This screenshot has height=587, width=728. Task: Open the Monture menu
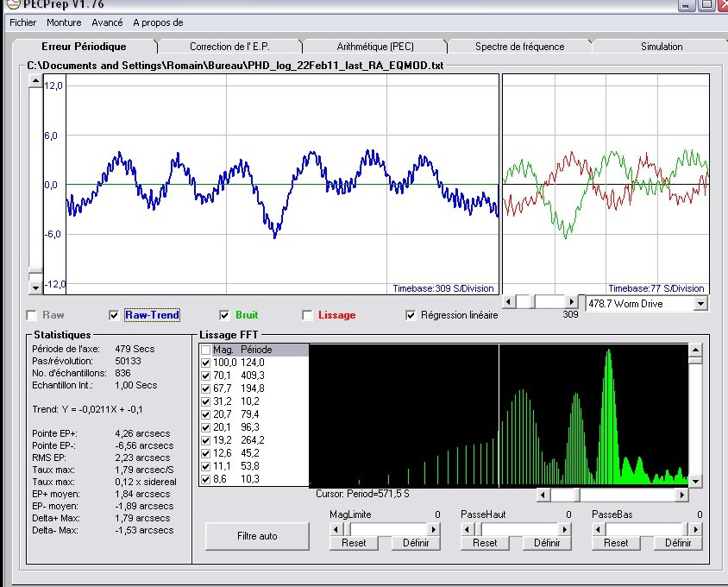(x=64, y=22)
